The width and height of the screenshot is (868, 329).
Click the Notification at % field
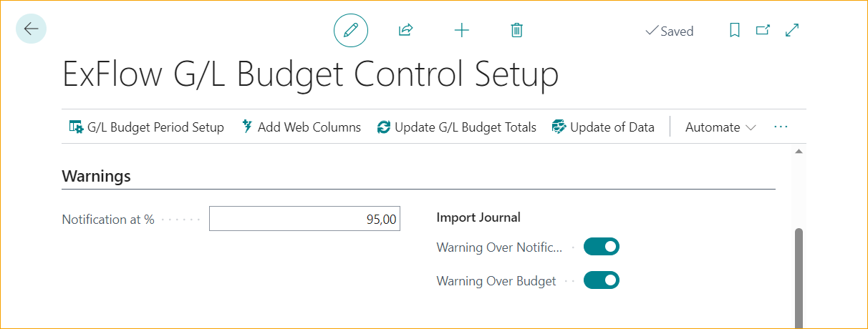pyautogui.click(x=304, y=219)
